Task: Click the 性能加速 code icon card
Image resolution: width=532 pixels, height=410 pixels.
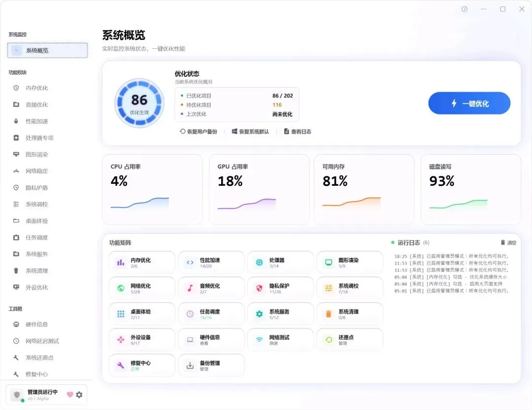Action: click(x=211, y=262)
